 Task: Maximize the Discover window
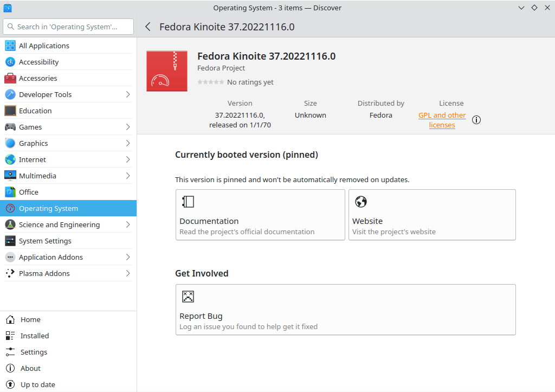534,8
